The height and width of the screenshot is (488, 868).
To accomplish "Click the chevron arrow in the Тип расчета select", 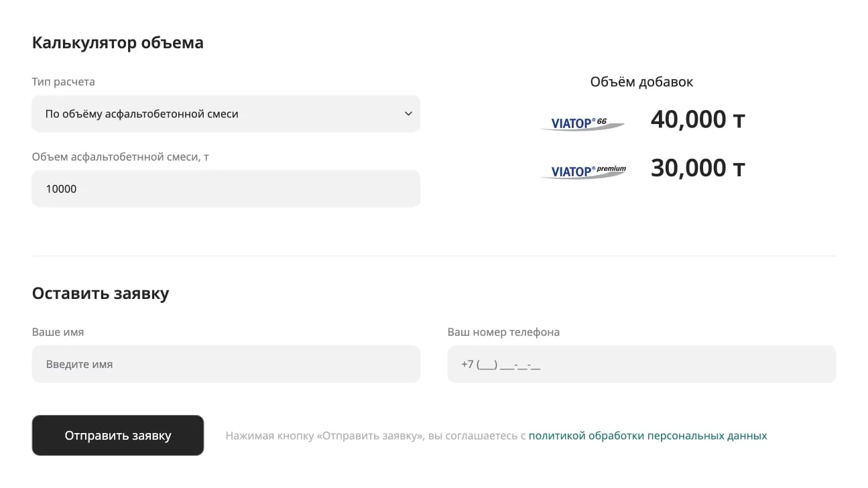I will [408, 114].
